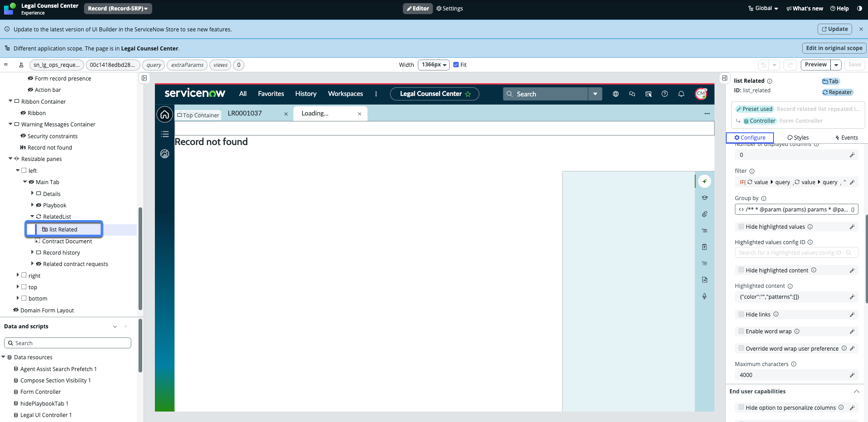Toggle the contrast theme icon
Image resolution: width=868 pixels, height=422 pixels.
(859, 8)
